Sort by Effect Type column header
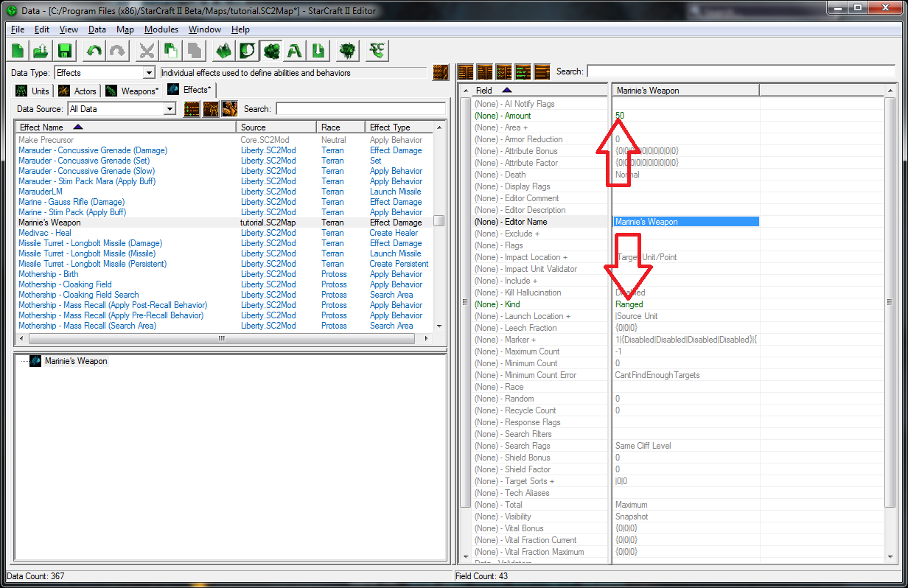 [399, 127]
